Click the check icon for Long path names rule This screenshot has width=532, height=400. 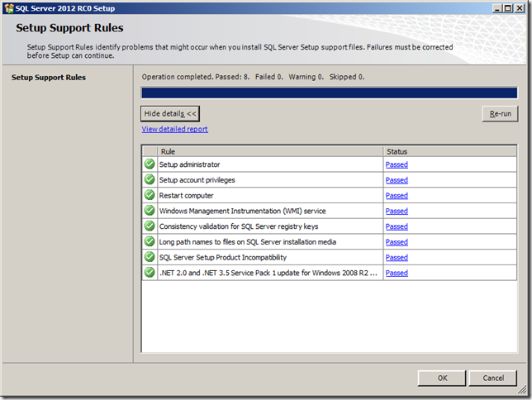pyautogui.click(x=150, y=242)
